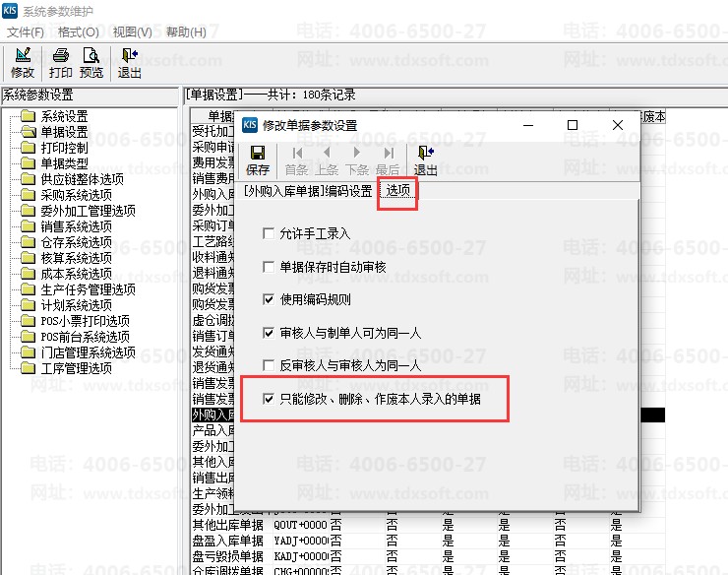Image resolution: width=728 pixels, height=575 pixels.
Task: Open 文件(F) menu
Action: pos(26,32)
